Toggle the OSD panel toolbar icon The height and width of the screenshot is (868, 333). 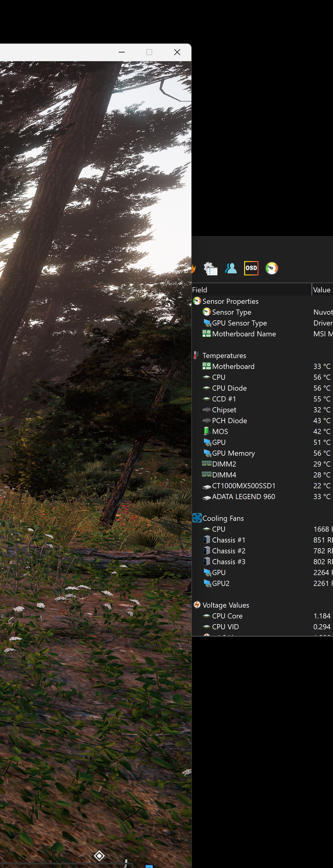[251, 268]
